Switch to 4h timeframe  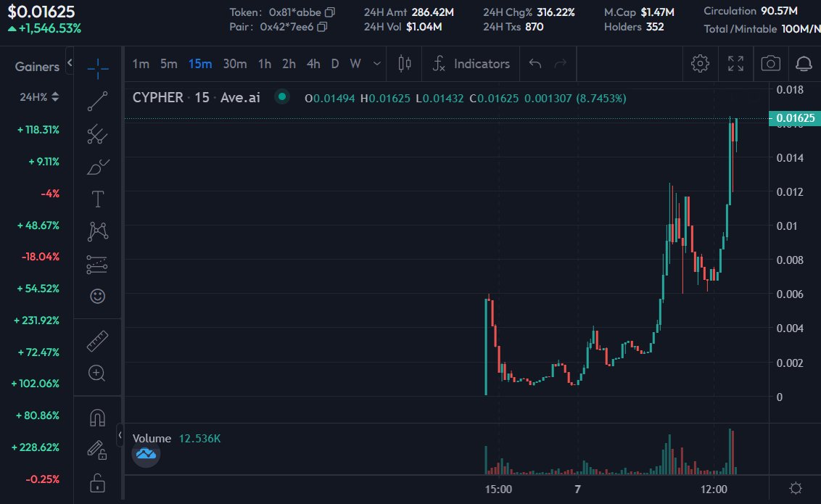coord(313,64)
